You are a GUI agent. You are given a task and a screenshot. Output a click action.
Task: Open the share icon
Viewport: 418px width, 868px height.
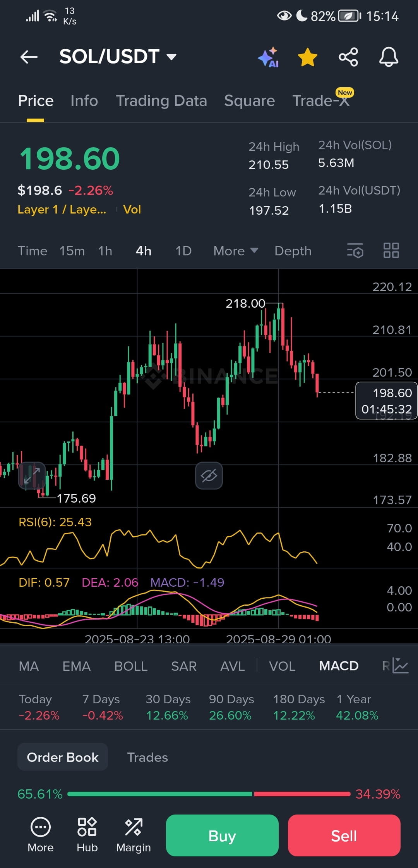[348, 57]
